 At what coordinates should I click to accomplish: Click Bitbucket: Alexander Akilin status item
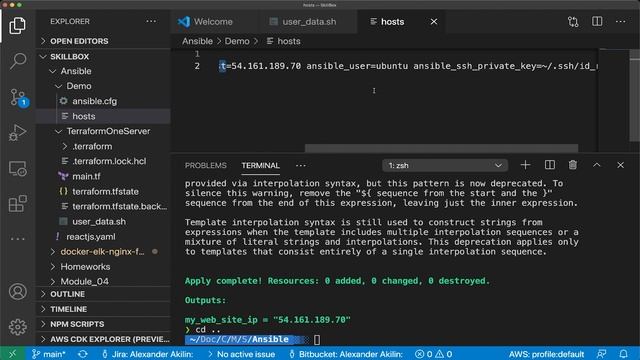point(346,354)
